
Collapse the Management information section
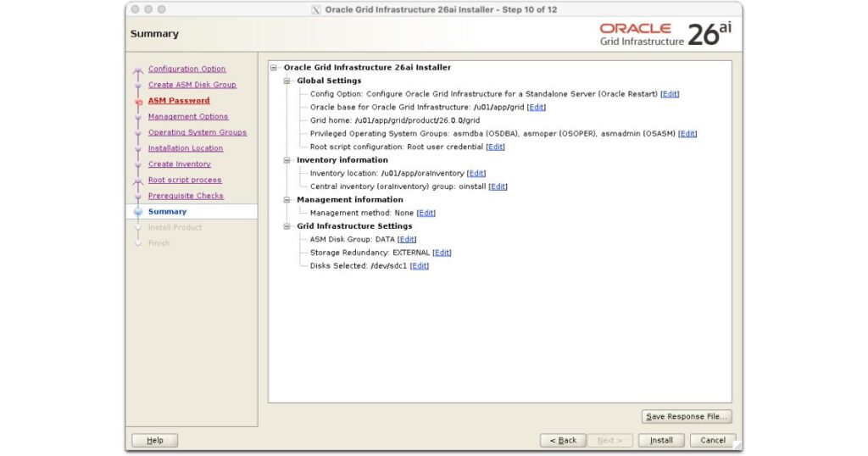point(287,200)
